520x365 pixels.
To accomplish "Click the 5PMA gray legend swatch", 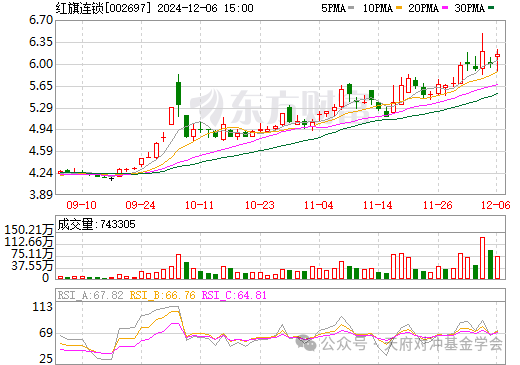I will pyautogui.click(x=351, y=7).
